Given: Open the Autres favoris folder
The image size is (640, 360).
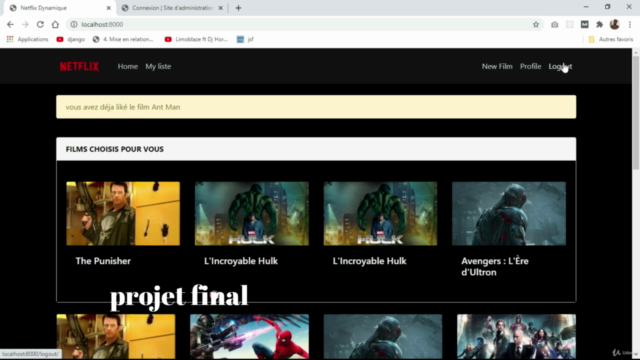Looking at the screenshot, I should (611, 39).
